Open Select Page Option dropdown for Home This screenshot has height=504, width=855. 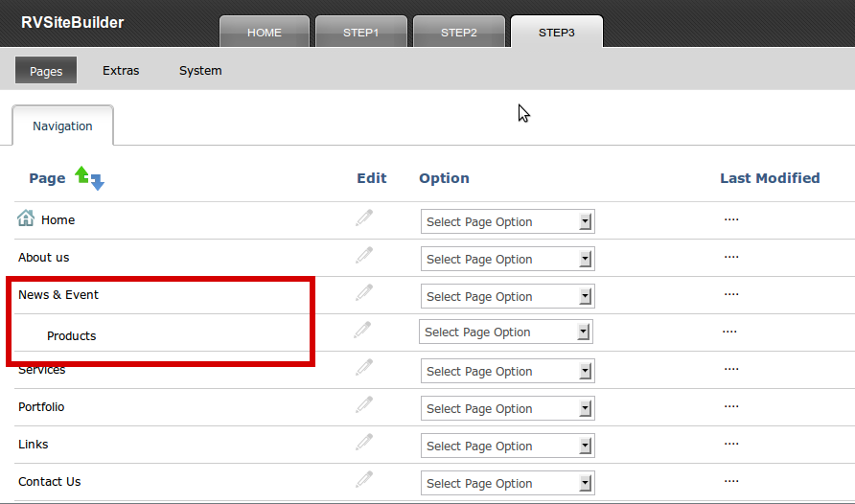coord(508,221)
